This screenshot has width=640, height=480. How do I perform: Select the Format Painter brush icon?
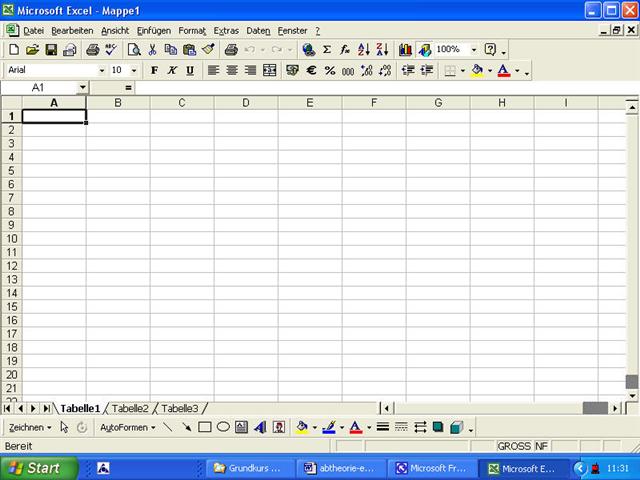[208, 49]
